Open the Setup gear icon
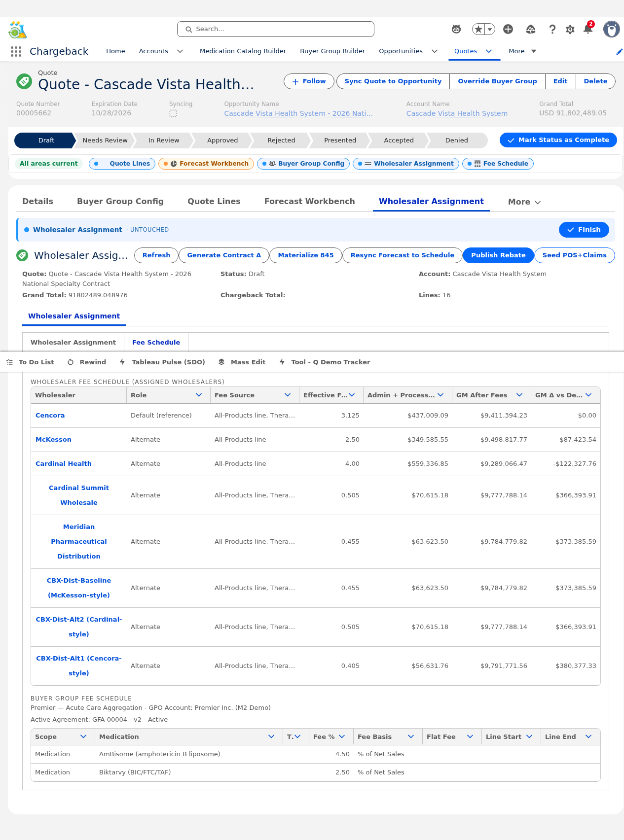Image resolution: width=624 pixels, height=840 pixels. coord(570,29)
